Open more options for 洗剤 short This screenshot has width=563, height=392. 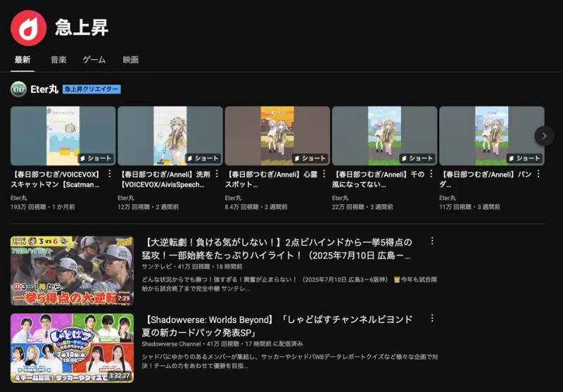217,174
